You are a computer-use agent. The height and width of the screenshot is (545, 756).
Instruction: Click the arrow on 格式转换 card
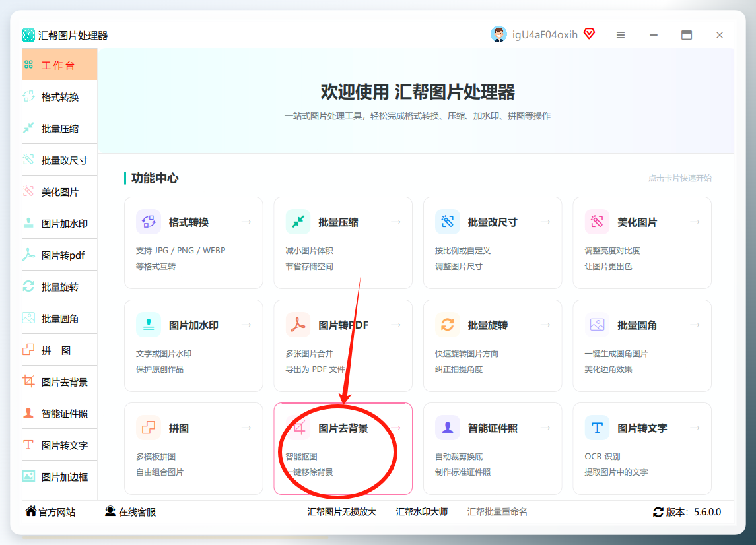[x=246, y=222]
